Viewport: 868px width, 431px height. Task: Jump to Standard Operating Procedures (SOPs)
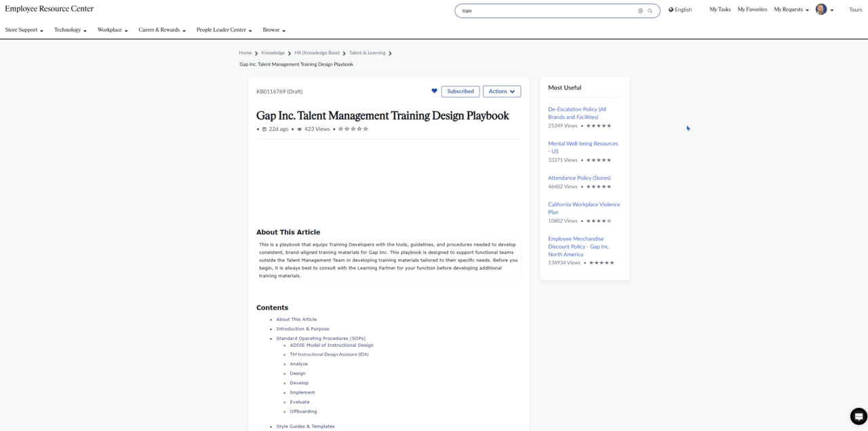pos(321,338)
